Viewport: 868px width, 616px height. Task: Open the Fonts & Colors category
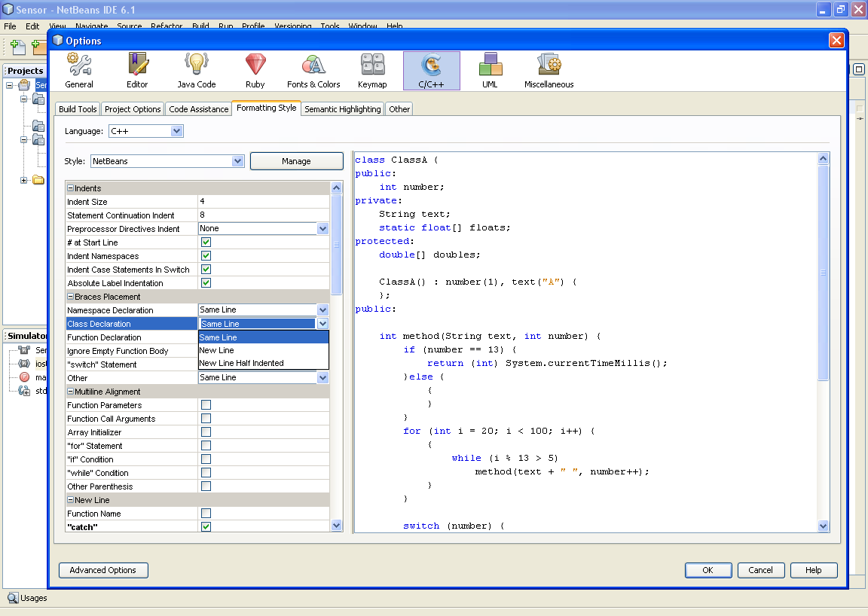pyautogui.click(x=313, y=71)
